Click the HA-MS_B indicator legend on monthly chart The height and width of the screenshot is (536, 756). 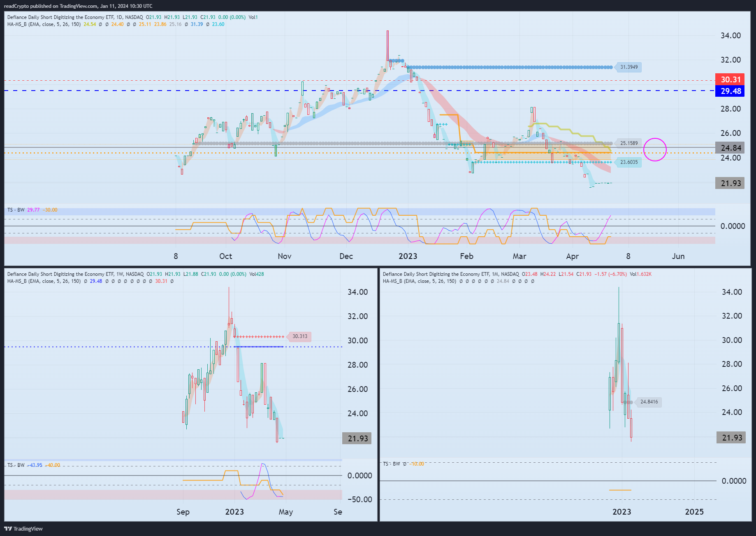420,281
